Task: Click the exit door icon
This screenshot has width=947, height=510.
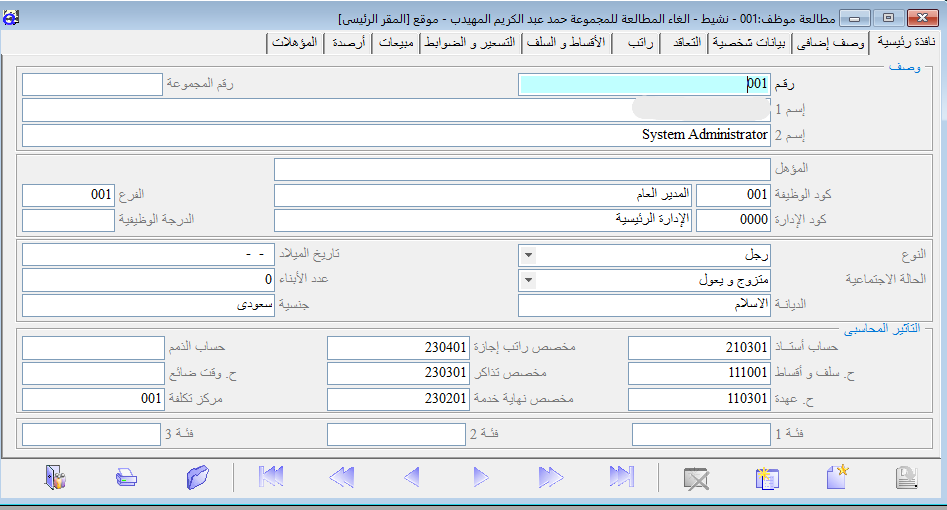Action: click(x=55, y=477)
